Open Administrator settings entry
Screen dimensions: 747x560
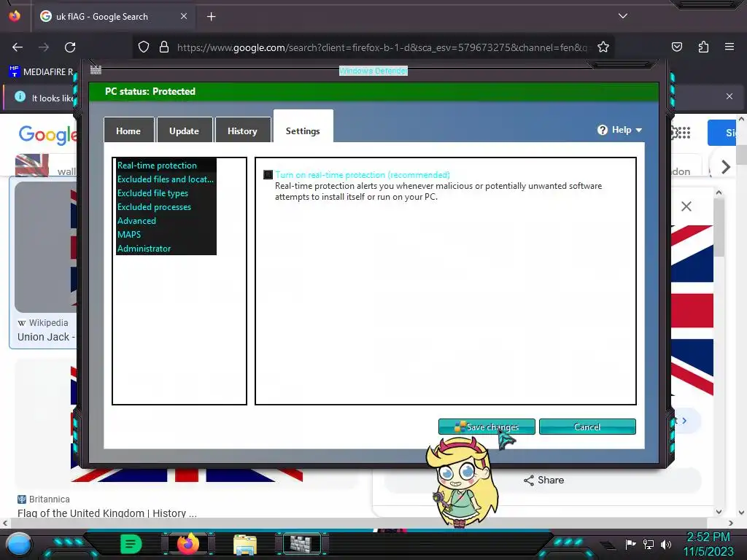tap(144, 249)
